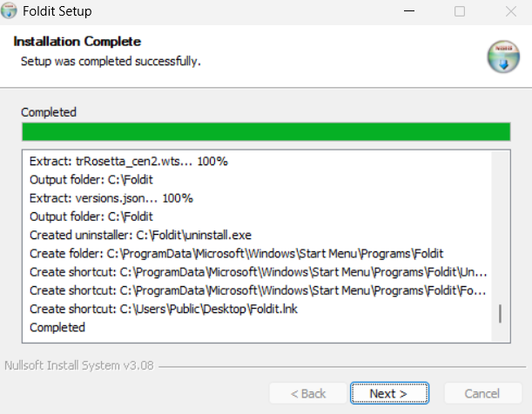Minimize the Foldit Setup window

coord(409,11)
